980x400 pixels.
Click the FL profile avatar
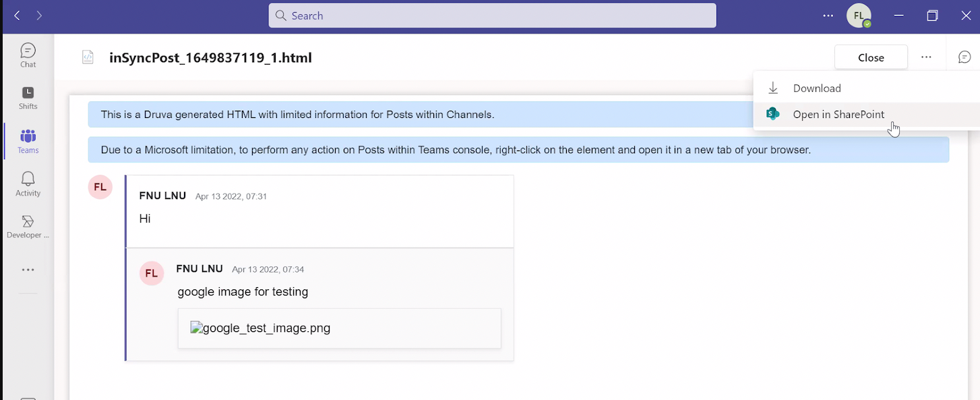[x=858, y=16]
